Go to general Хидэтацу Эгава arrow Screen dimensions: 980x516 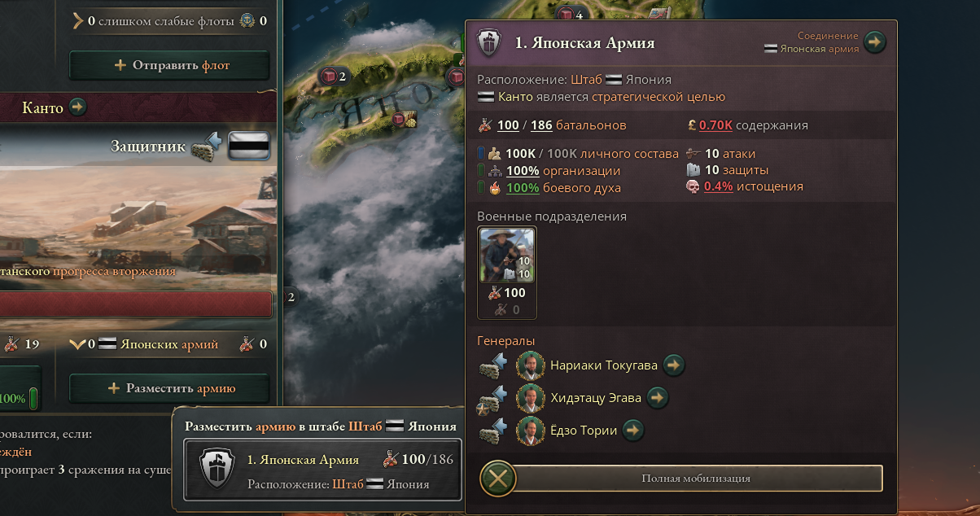click(658, 398)
